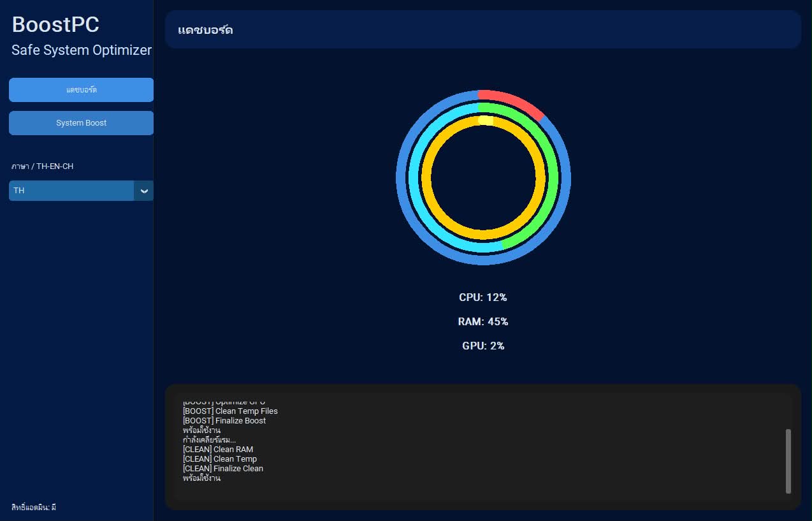Click the [CLEAN] Clean RAM log line
Screen dimensions: 812x521
tap(218, 449)
